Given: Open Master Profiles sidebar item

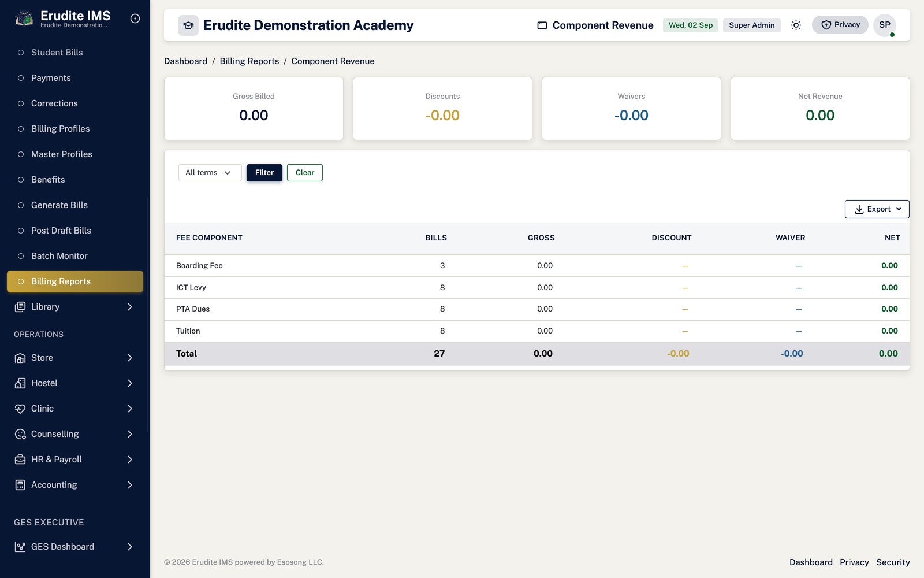Looking at the screenshot, I should coord(75,154).
